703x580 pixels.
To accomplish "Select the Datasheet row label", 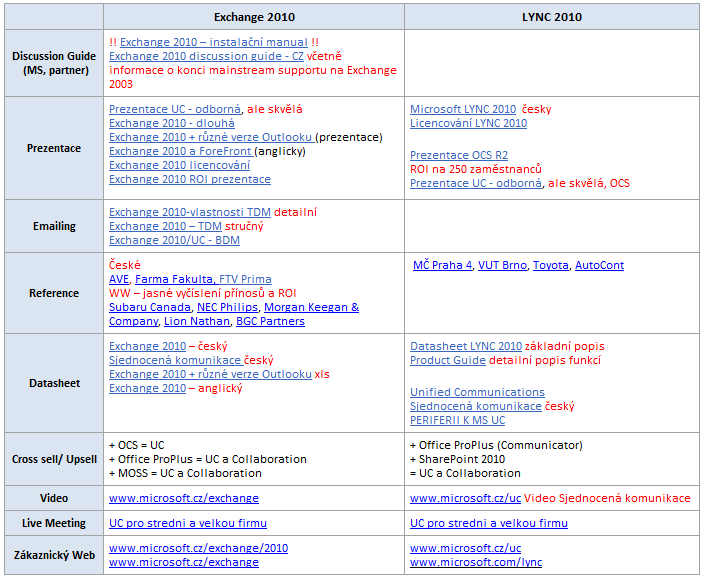I will click(54, 383).
